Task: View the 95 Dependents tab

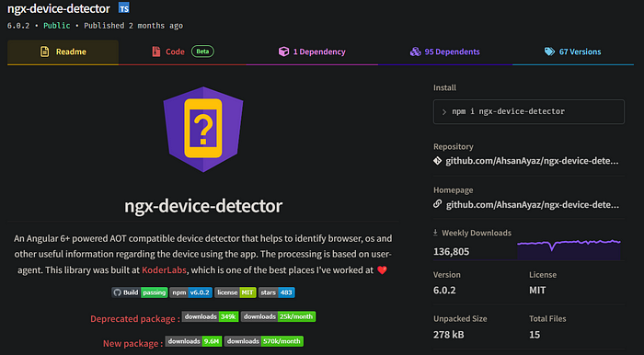Action: 445,52
